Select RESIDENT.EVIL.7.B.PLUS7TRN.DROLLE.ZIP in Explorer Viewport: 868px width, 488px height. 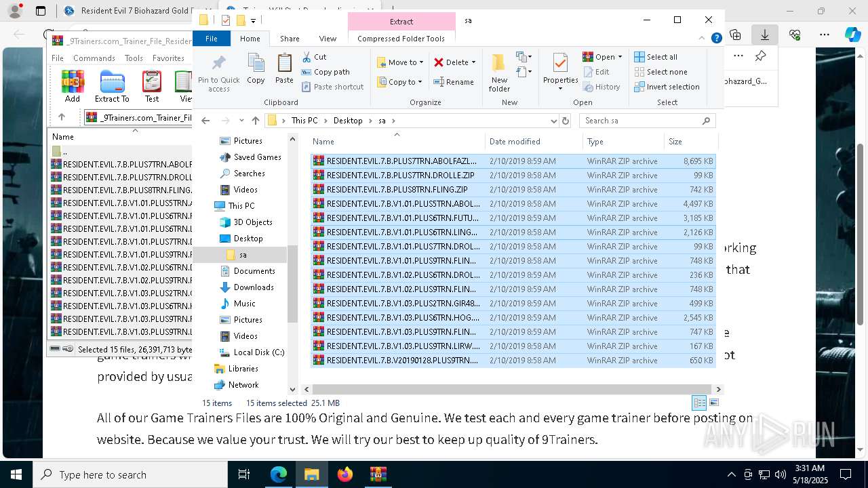tap(513, 176)
